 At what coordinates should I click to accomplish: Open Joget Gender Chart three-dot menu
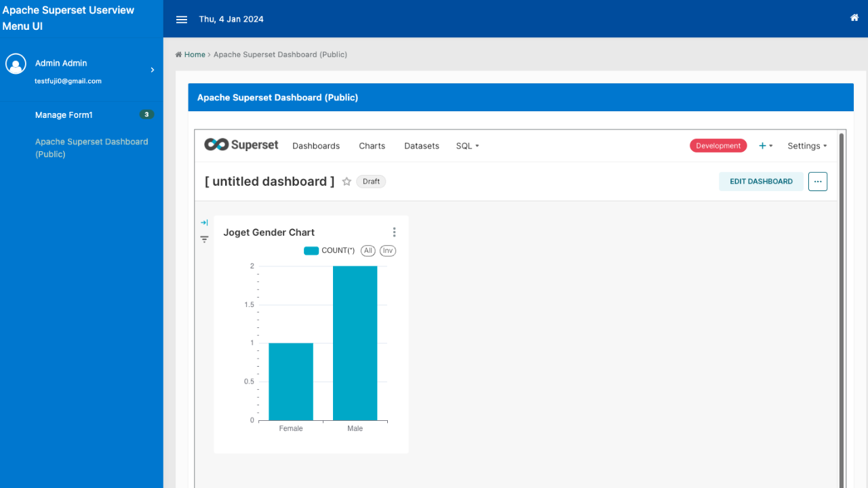[394, 232]
